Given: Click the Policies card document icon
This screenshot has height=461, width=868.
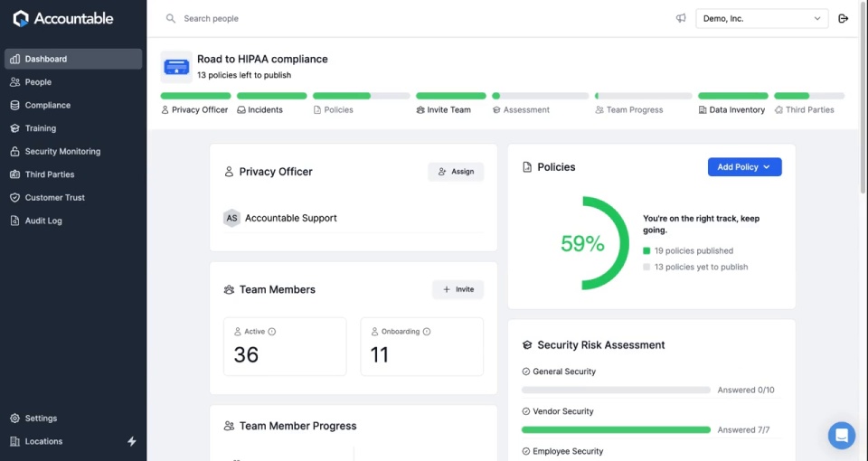Looking at the screenshot, I should pos(527,167).
